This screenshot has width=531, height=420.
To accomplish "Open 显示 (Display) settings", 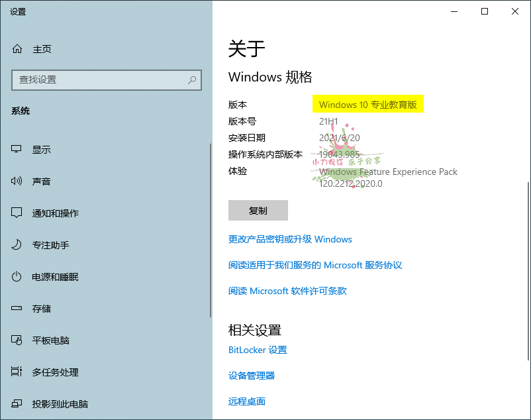I will pyautogui.click(x=41, y=149).
